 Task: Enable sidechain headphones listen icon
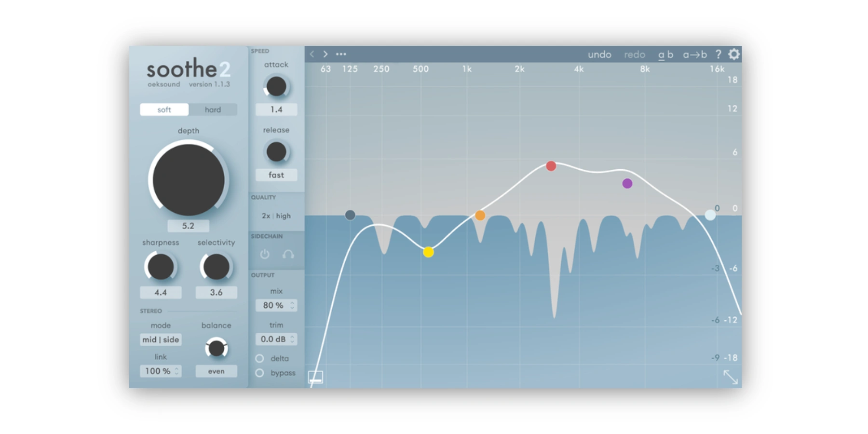pos(288,254)
